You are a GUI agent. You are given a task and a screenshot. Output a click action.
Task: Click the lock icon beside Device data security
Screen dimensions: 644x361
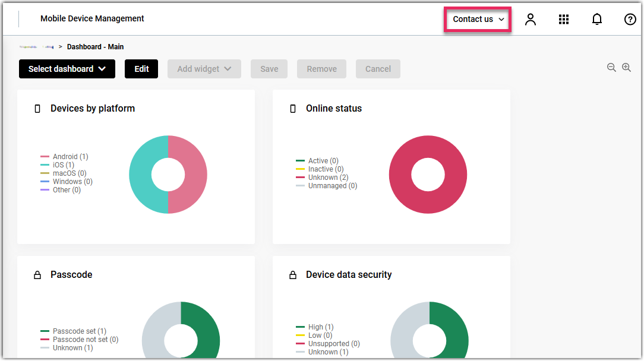pyautogui.click(x=293, y=275)
